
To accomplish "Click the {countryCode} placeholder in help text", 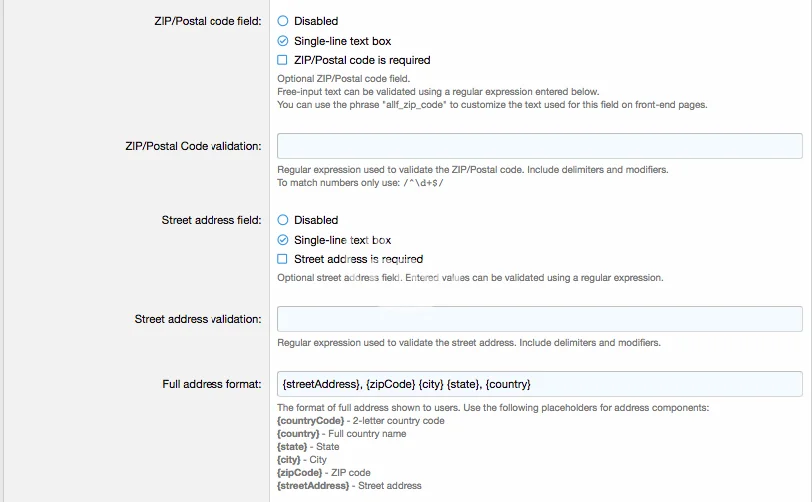I will pos(310,421).
